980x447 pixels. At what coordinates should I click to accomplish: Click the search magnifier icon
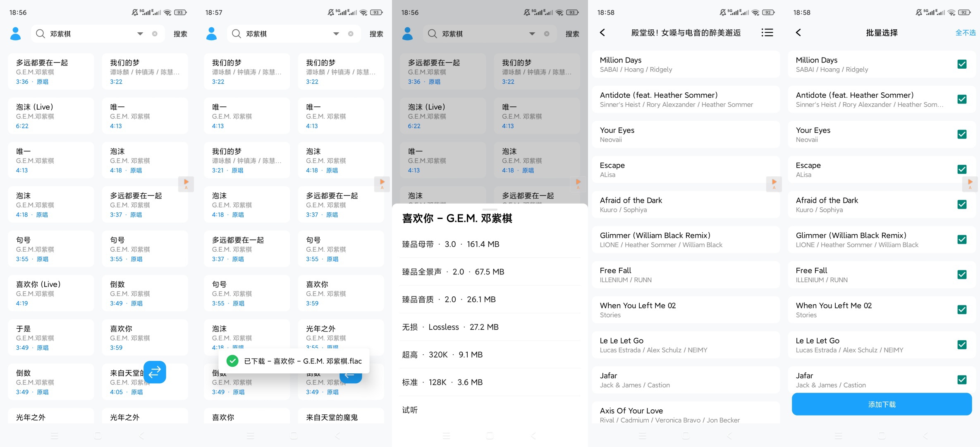coord(40,34)
